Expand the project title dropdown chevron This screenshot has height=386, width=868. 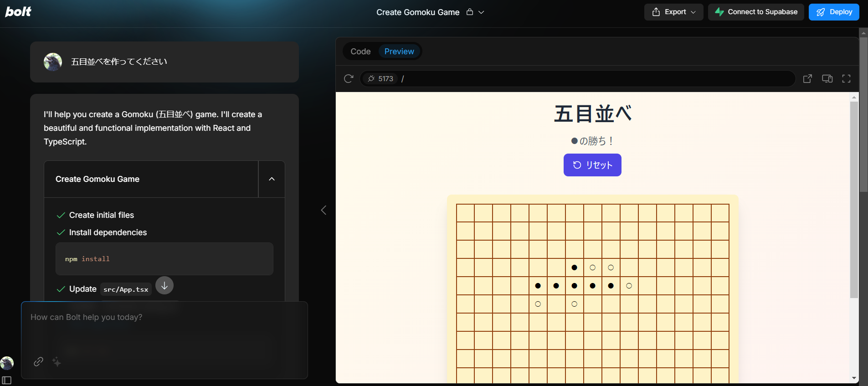481,12
